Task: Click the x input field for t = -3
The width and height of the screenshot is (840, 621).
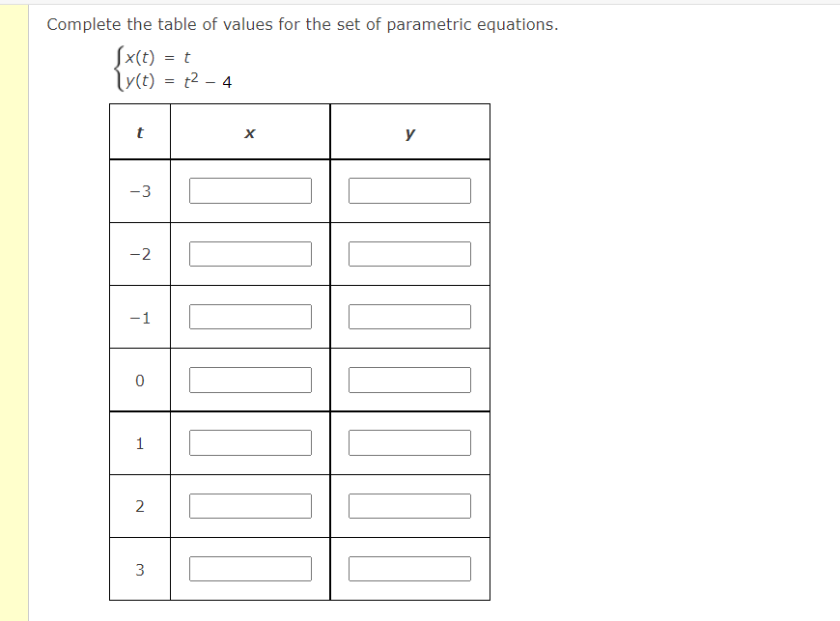Action: [x=250, y=190]
